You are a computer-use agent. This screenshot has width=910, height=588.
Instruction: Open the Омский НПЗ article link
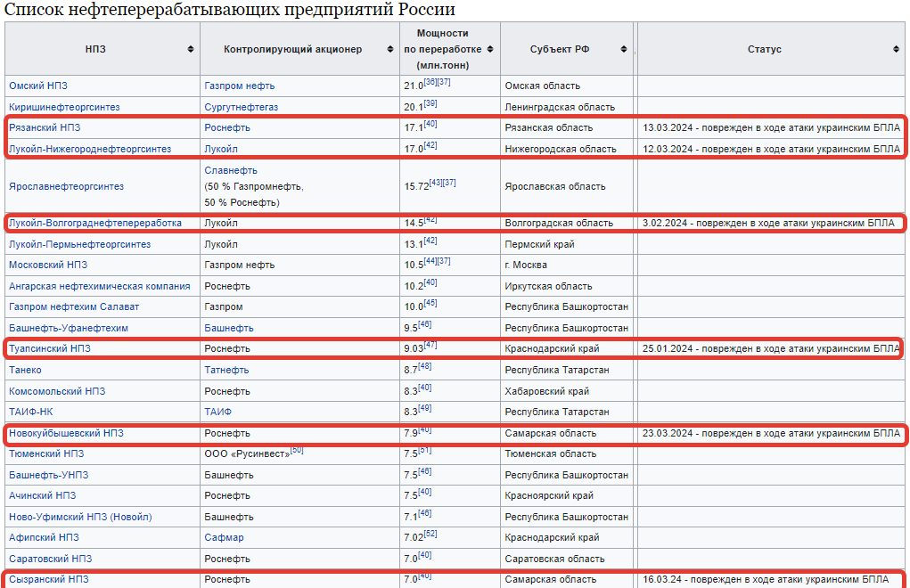pos(38,86)
